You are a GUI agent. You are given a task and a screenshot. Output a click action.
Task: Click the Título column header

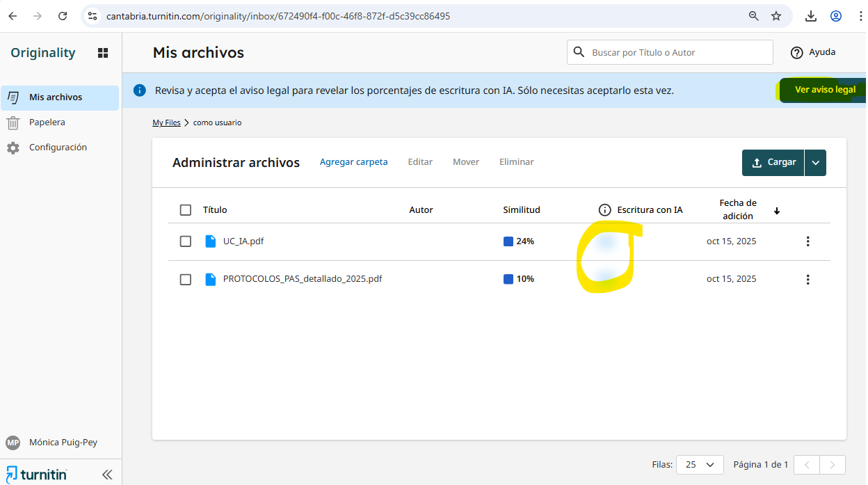coord(215,210)
